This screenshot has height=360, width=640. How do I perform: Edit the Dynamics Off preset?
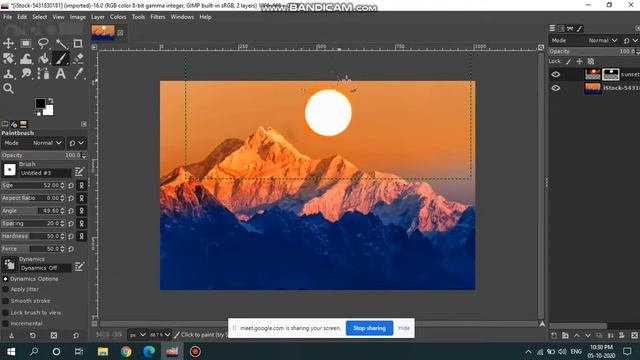80,267
